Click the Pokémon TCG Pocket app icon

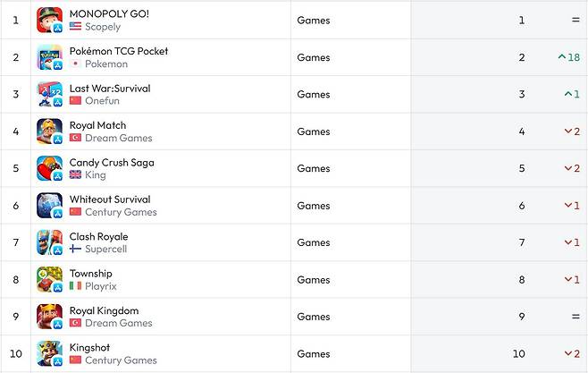(x=49, y=57)
